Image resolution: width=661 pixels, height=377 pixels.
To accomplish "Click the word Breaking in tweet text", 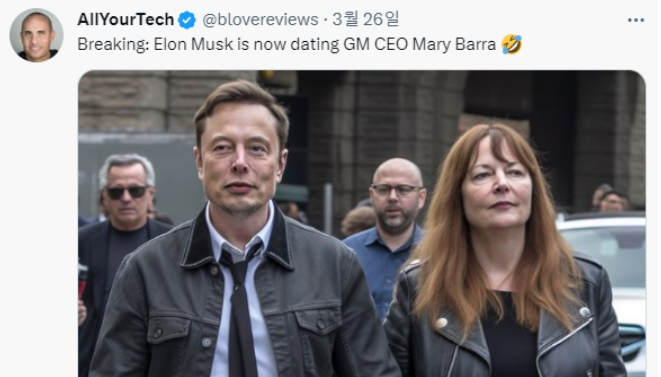I will click(x=112, y=44).
